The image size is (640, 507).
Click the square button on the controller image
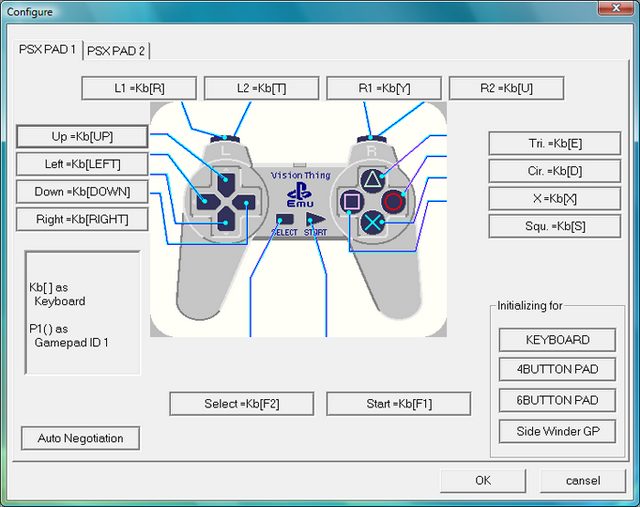point(351,202)
